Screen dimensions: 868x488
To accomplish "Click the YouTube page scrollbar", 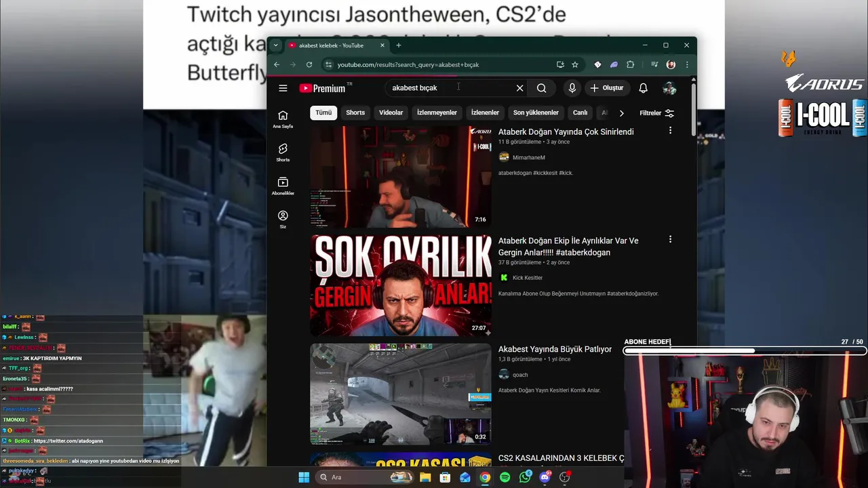I will pyautogui.click(x=693, y=108).
